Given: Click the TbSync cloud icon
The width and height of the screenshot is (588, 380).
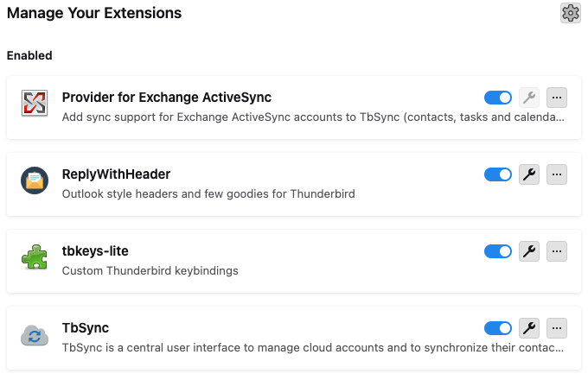Looking at the screenshot, I should [35, 334].
